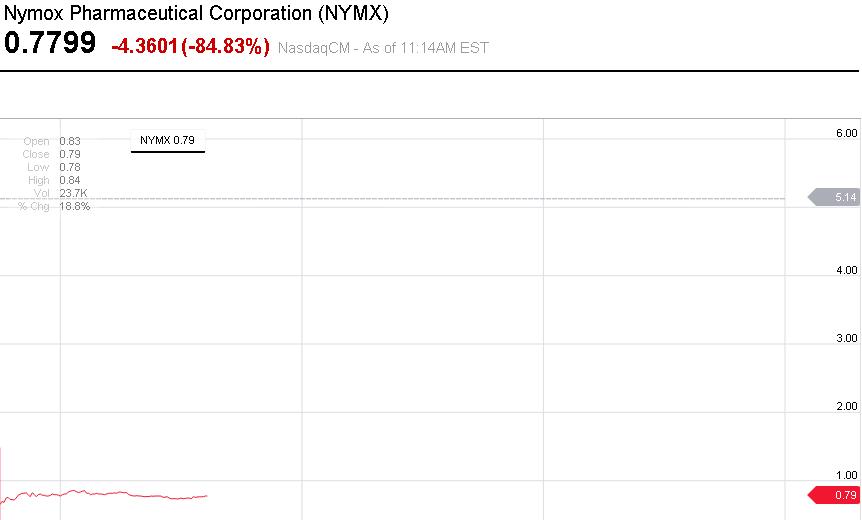This screenshot has width=862, height=520.
Task: Click the 2.00 y-axis label
Action: pos(846,407)
